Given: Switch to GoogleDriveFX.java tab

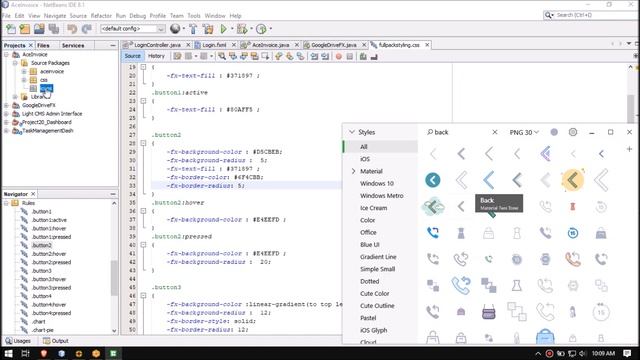Looking at the screenshot, I should [334, 45].
